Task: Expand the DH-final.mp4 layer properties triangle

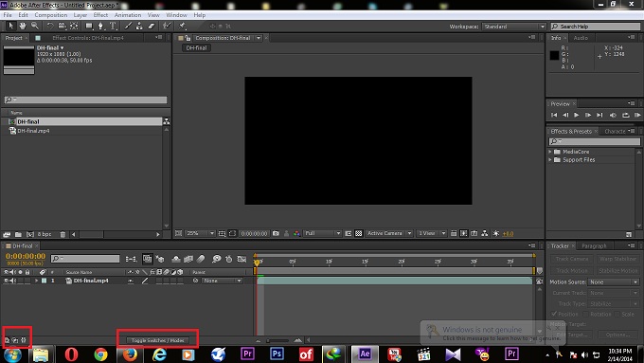Action: pyautogui.click(x=36, y=281)
